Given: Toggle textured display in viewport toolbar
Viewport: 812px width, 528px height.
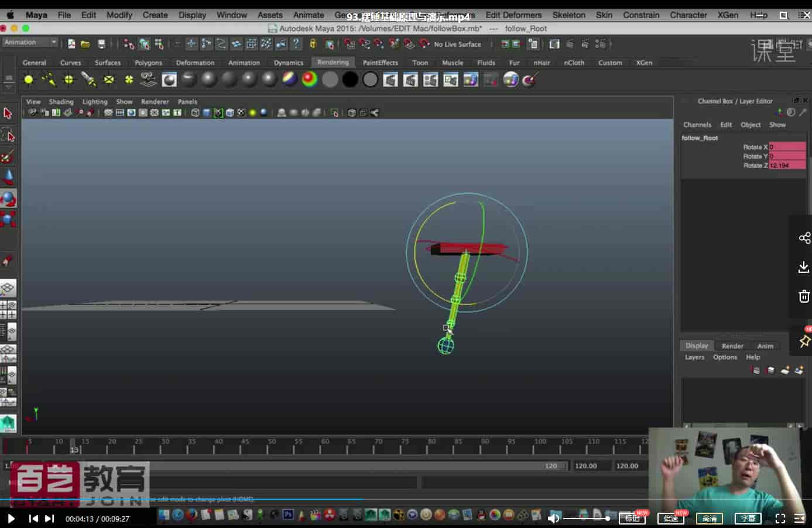Looking at the screenshot, I should click(241, 113).
